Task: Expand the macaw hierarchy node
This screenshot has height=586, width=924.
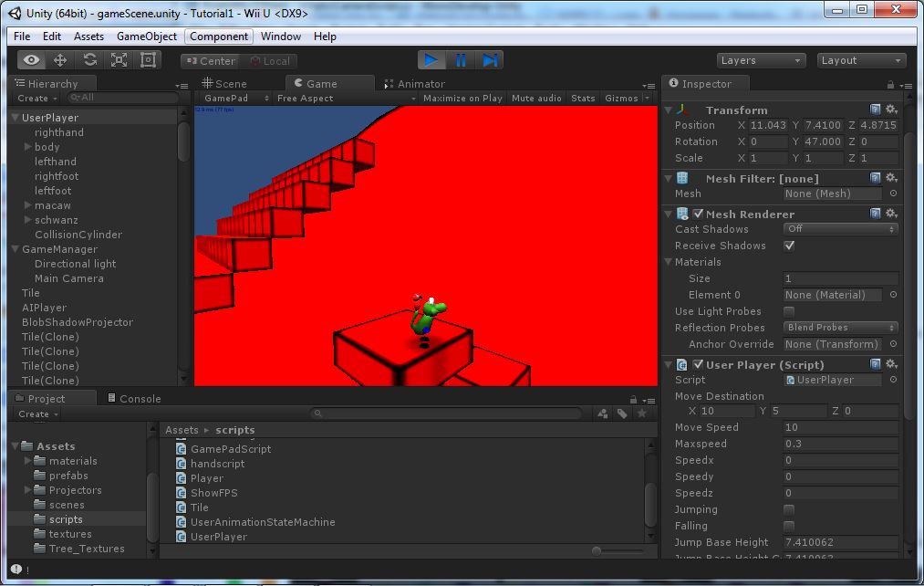Action: (x=27, y=204)
